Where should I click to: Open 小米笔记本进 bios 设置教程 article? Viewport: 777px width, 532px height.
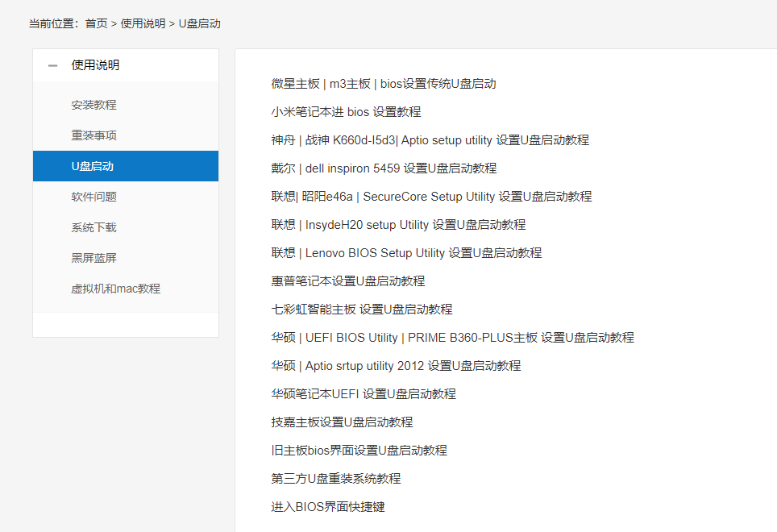(x=346, y=112)
